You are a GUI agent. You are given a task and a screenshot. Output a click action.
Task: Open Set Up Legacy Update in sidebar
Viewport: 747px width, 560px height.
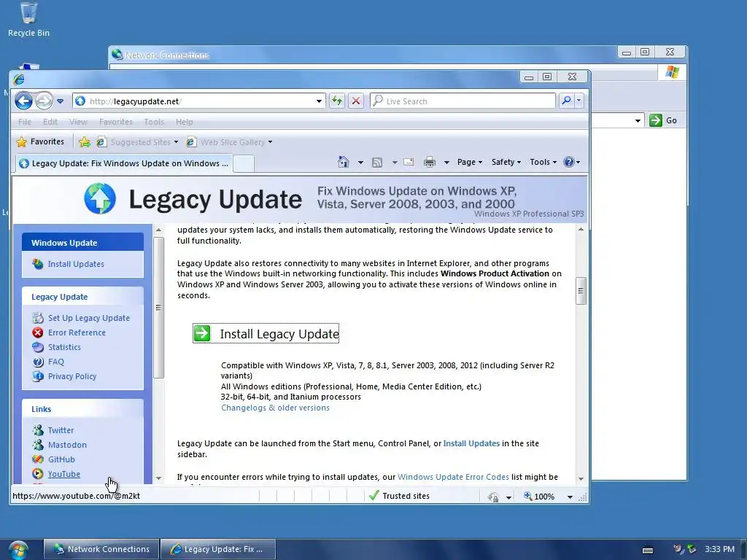tap(88, 318)
